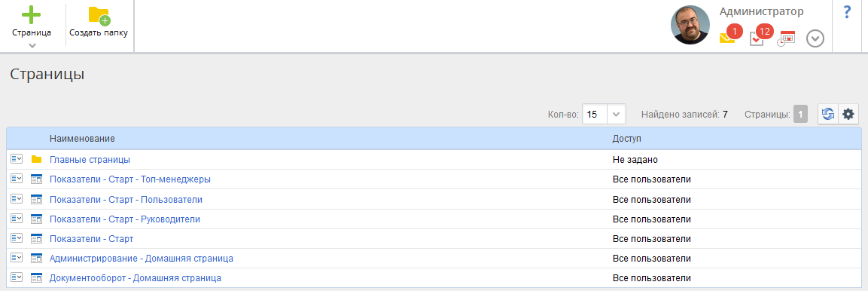Screen dimensions: 868x291
Task: Open the calendar icon in the header
Action: pyautogui.click(x=786, y=38)
